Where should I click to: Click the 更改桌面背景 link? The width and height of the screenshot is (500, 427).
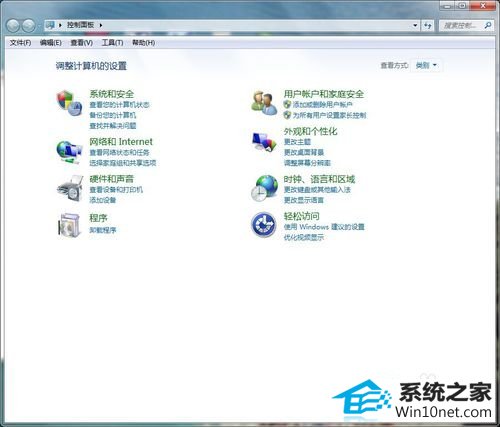click(x=304, y=152)
